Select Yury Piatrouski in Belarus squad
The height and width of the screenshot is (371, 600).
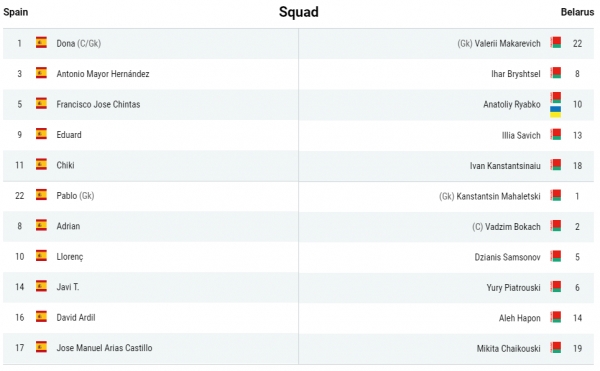pyautogui.click(x=514, y=288)
